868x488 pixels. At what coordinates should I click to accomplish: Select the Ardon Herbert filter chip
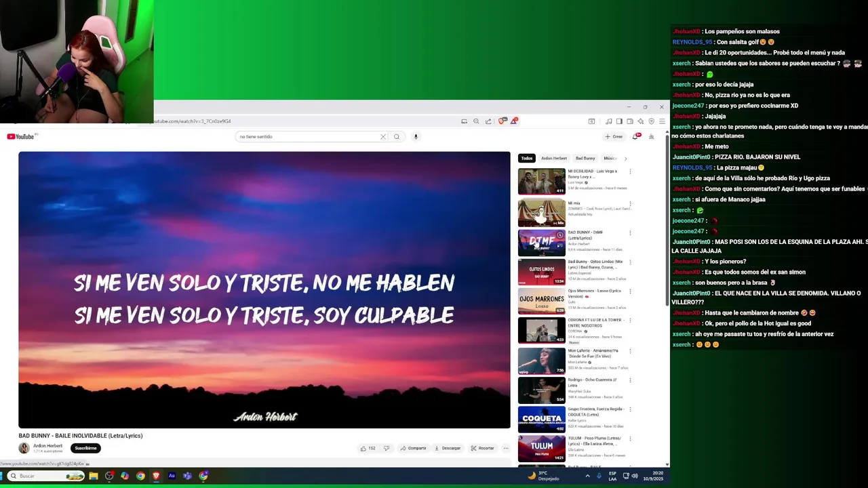553,158
